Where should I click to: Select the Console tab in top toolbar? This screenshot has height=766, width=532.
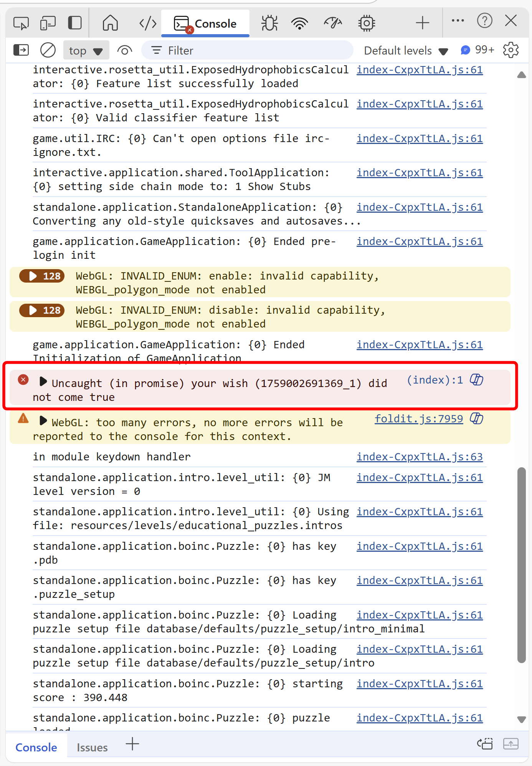205,23
